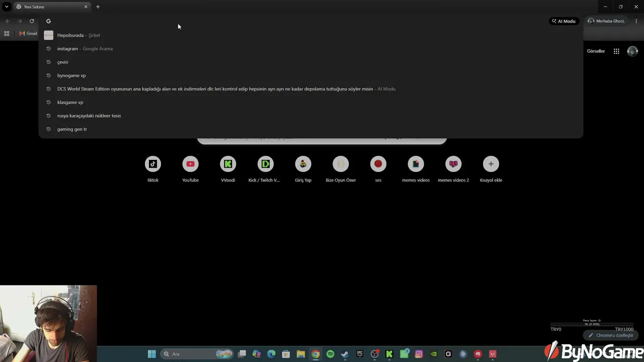The height and width of the screenshot is (362, 644).
Task: Open the Chrome apps grid in bookmarks bar
Action: (7, 34)
